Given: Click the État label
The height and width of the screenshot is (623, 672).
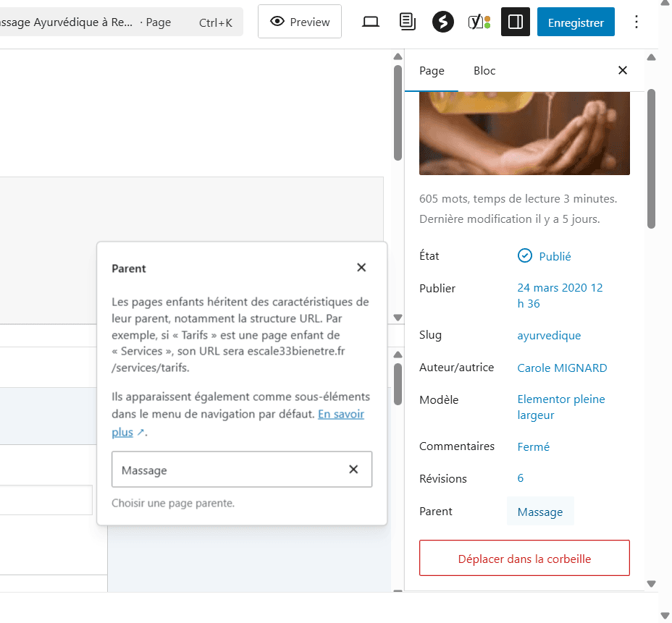Looking at the screenshot, I should click(429, 255).
